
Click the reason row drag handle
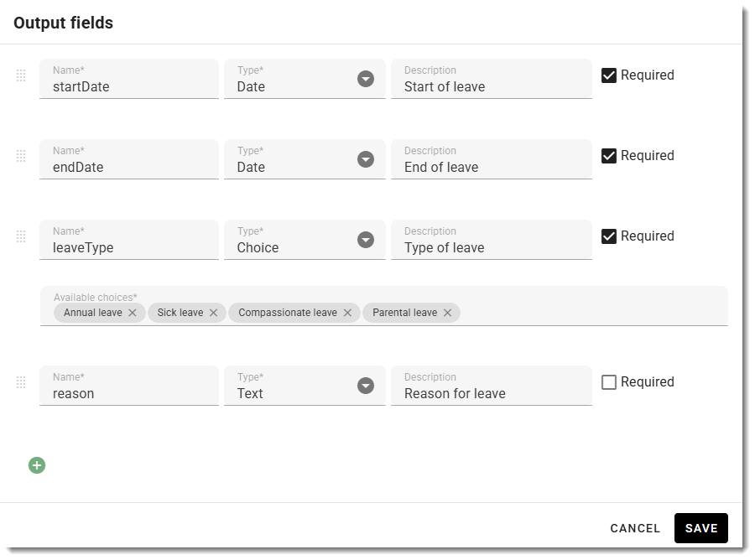coord(21,382)
